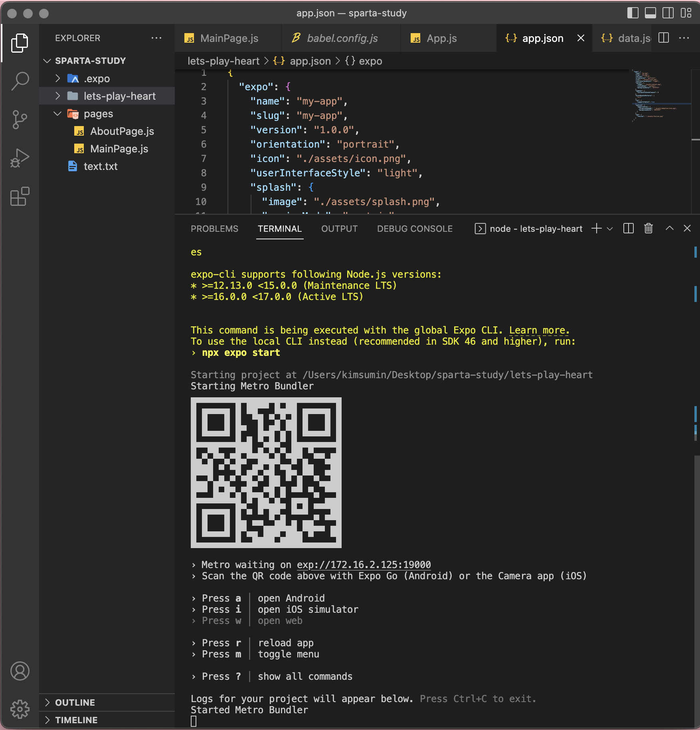Select the TERMINAL panel tab
Screen dimensions: 700x730
[280, 229]
